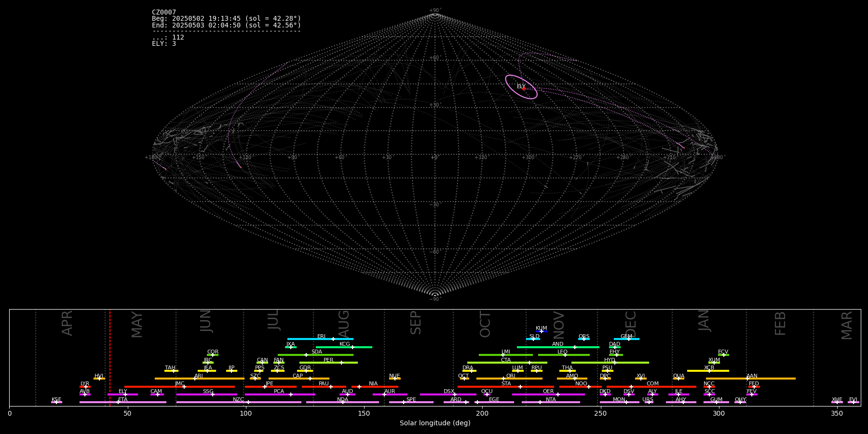Click the PCA shower bar
The height and width of the screenshot is (434, 868).
[280, 394]
